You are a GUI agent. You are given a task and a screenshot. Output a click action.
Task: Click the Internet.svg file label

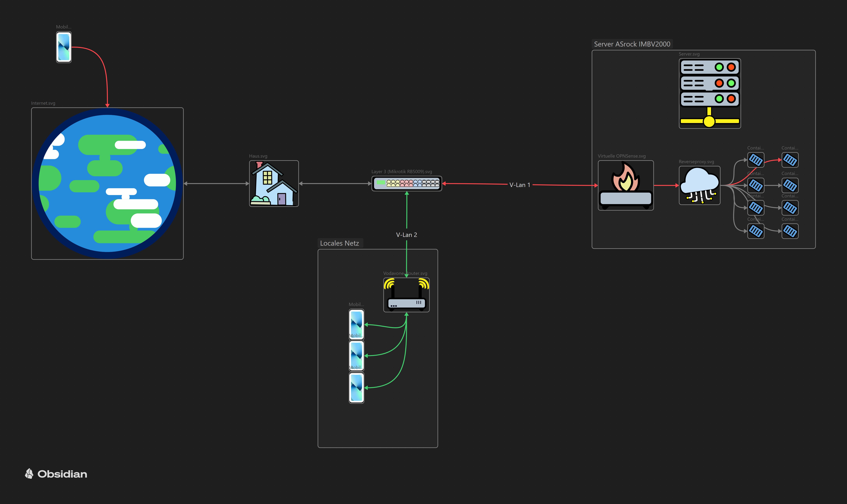coord(43,103)
